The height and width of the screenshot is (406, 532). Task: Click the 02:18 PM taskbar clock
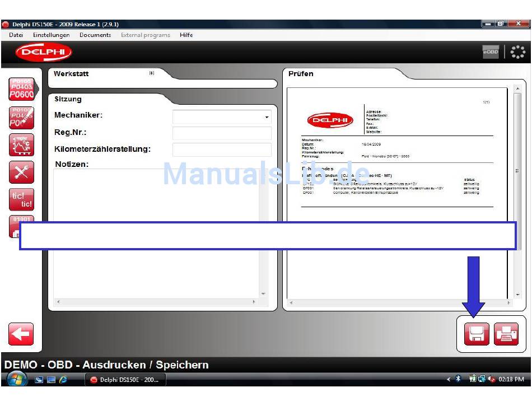[511, 379]
